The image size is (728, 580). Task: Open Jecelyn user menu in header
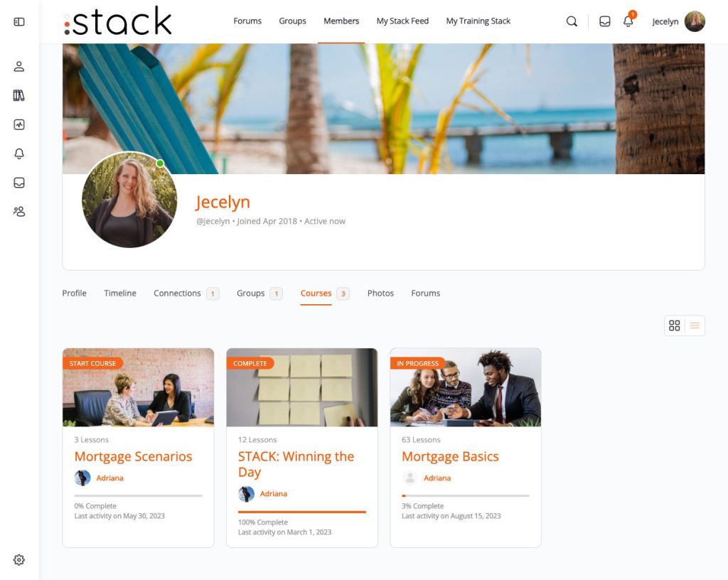click(678, 21)
